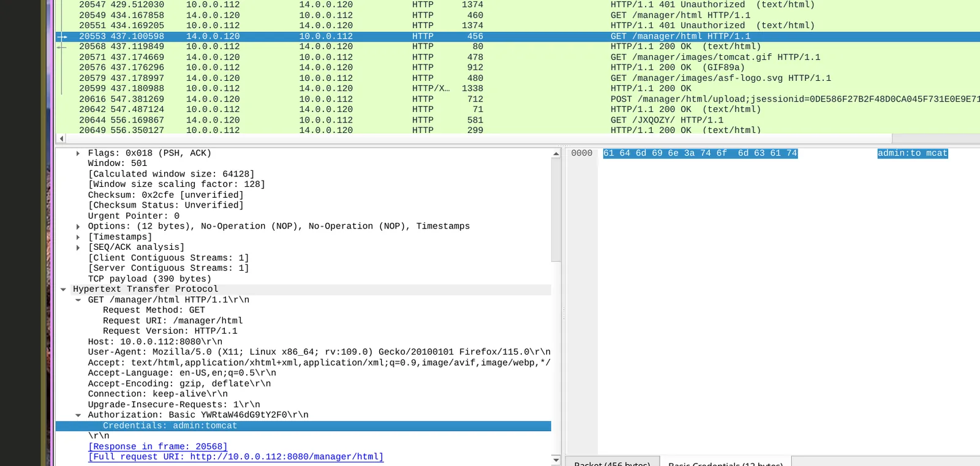Select the Urgent Pointer: 0 row
The image size is (980, 466).
(303, 216)
